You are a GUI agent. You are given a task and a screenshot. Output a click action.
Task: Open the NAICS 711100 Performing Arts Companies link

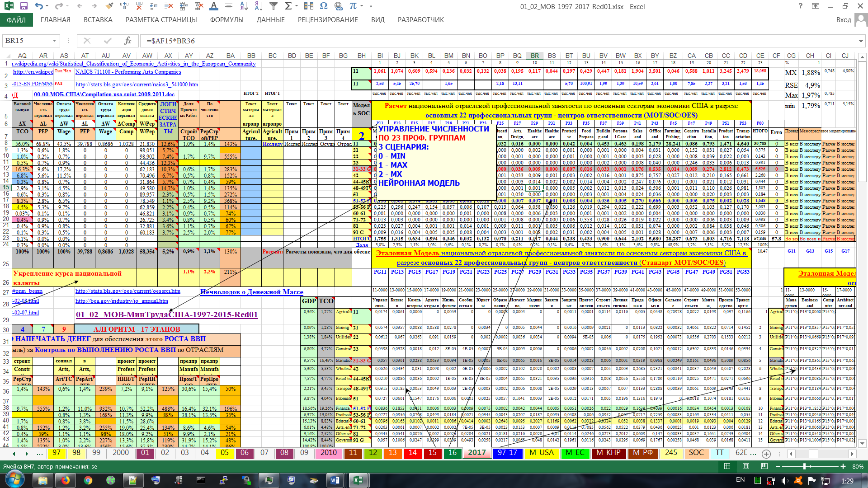(x=128, y=72)
